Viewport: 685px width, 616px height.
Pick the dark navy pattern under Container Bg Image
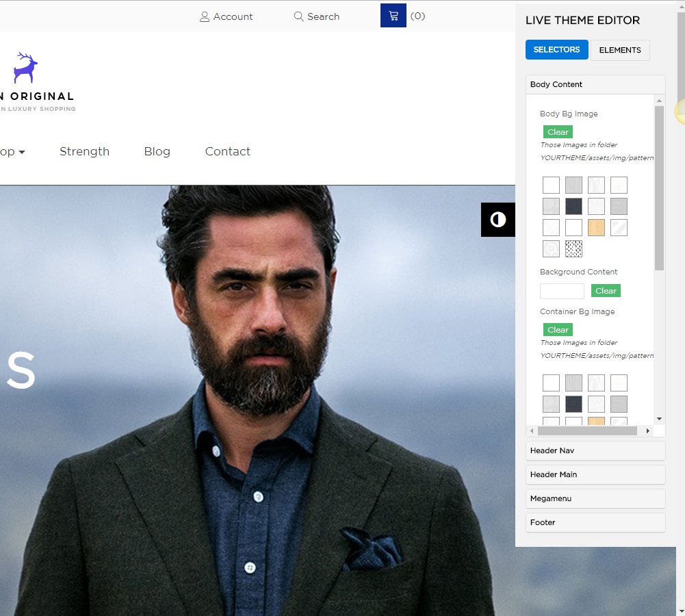pos(573,404)
